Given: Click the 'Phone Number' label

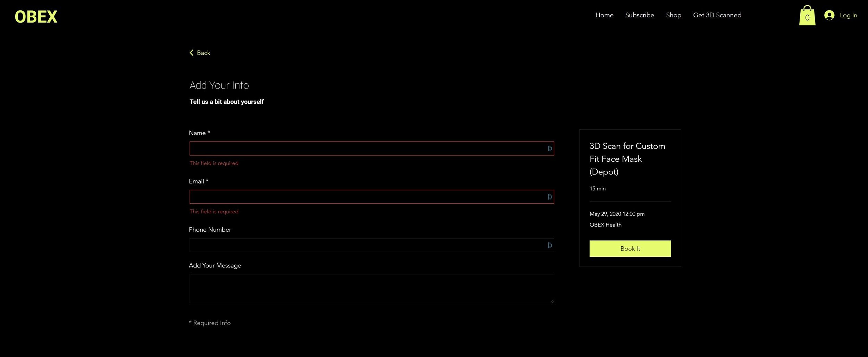Looking at the screenshot, I should 210,230.
